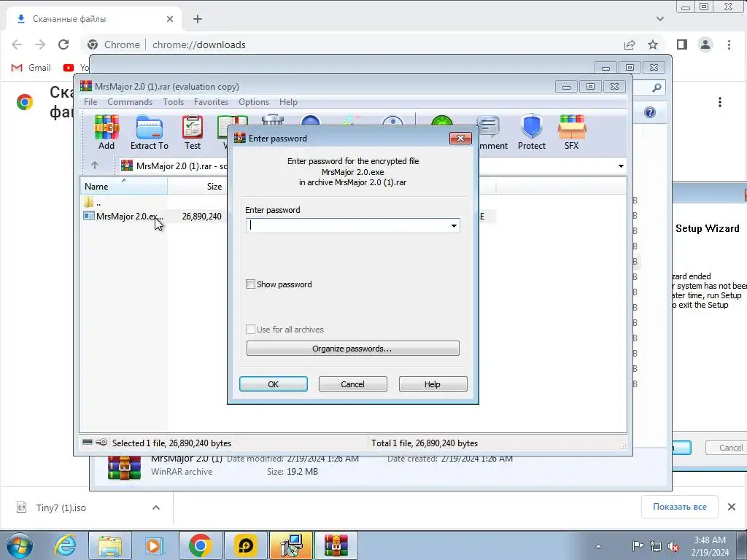Open Windows Media Player from the taskbar
The width and height of the screenshot is (747, 560).
[154, 545]
